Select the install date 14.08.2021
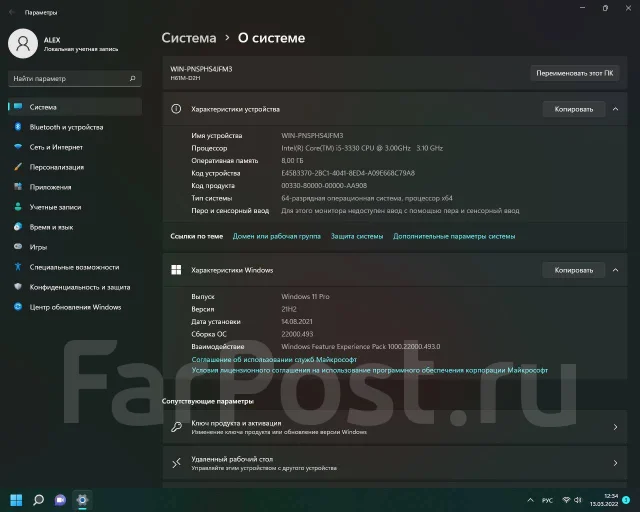 297,321
